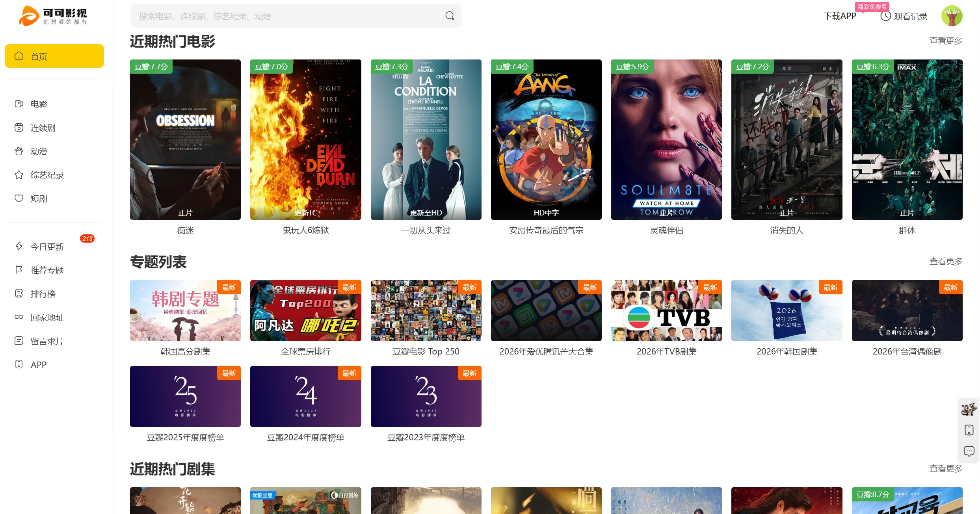
Task: Go to 首页 in the sidebar
Action: click(54, 56)
